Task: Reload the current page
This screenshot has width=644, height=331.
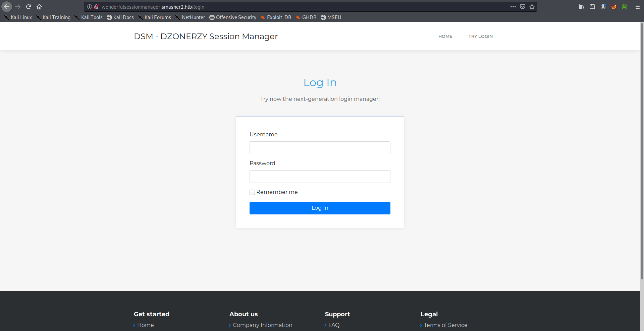Action: point(29,7)
